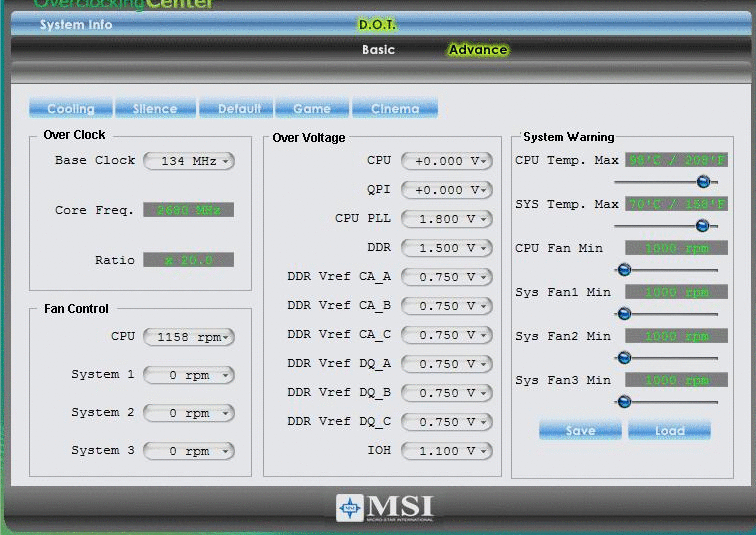Click the CPU Temp. Max slider handle
The image size is (756, 535).
pos(703,182)
